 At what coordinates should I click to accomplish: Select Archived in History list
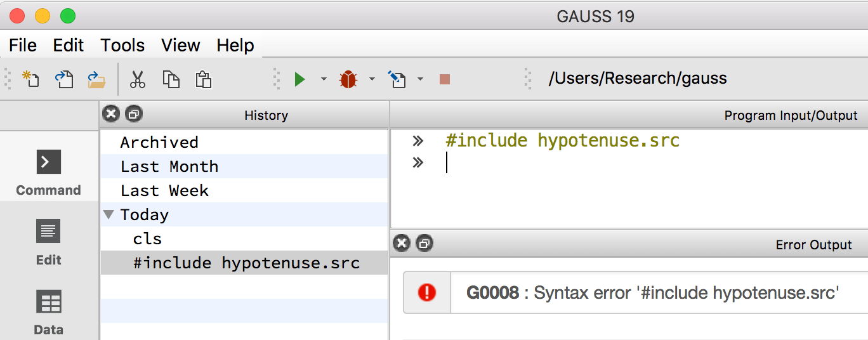(244, 142)
